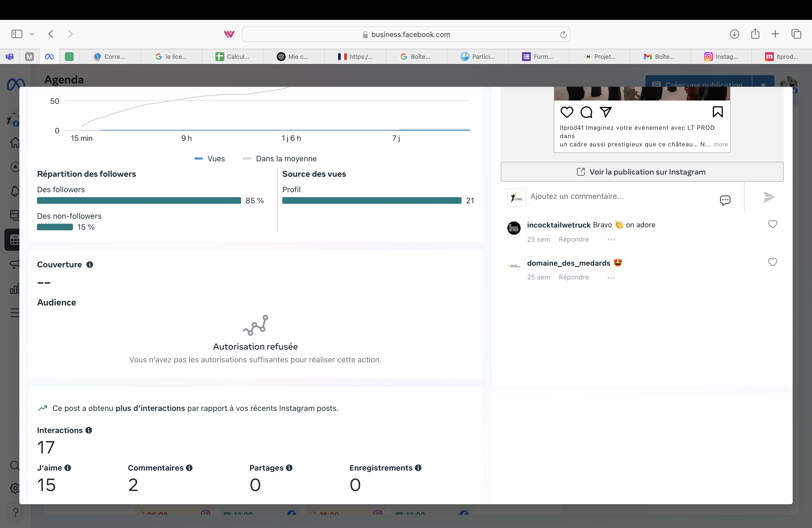Click Voir la publication sur Instagram
This screenshot has width=812, height=528.
[x=642, y=172]
